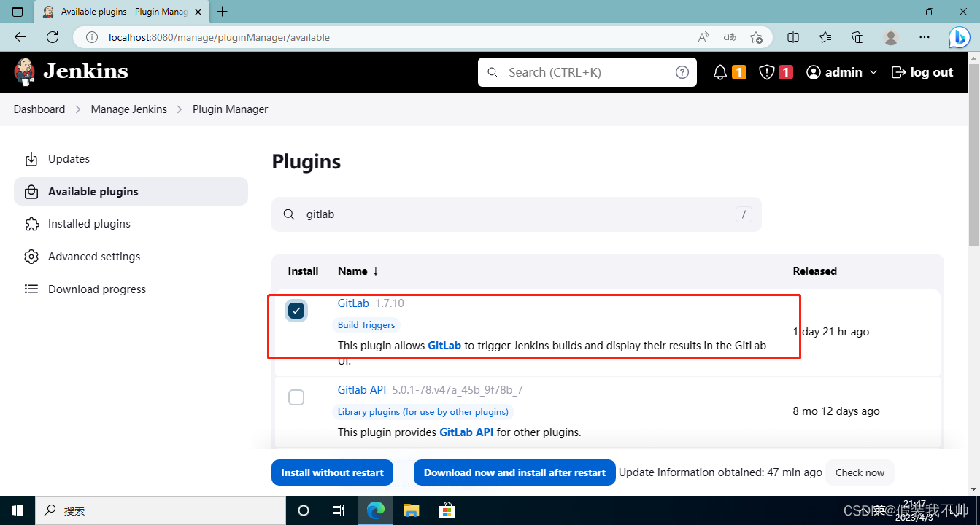Open a new browser tab

[x=223, y=12]
